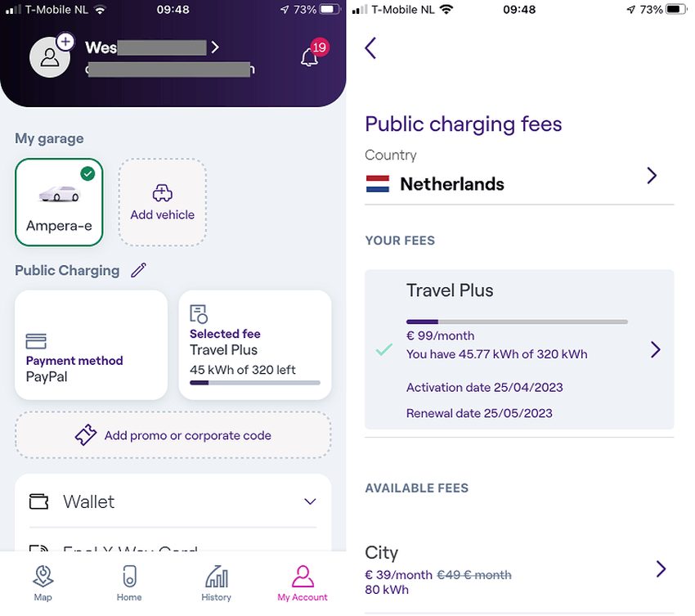Switch to the History tab
This screenshot has height=616, width=695.
pyautogui.click(x=216, y=583)
